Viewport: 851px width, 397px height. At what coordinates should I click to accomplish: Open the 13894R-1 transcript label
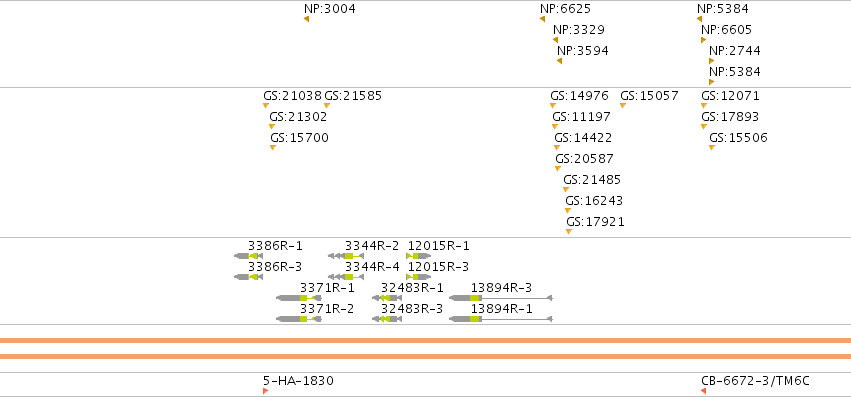pyautogui.click(x=501, y=309)
